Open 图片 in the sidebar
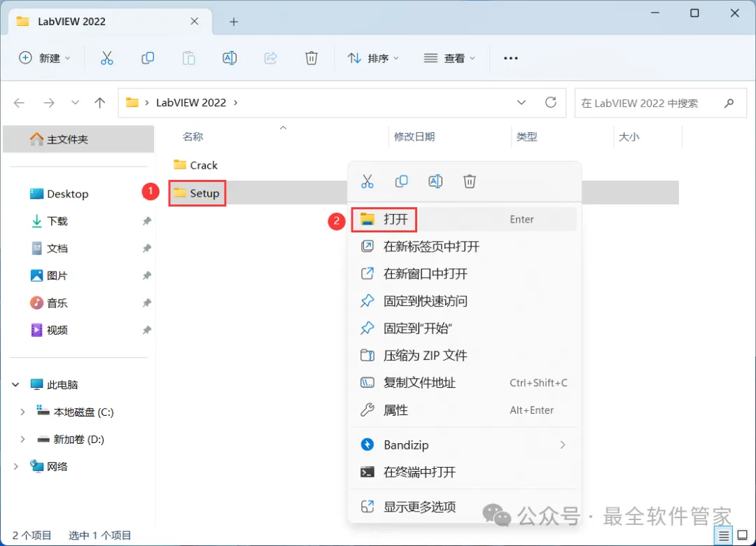This screenshot has height=546, width=756. pos(78,275)
